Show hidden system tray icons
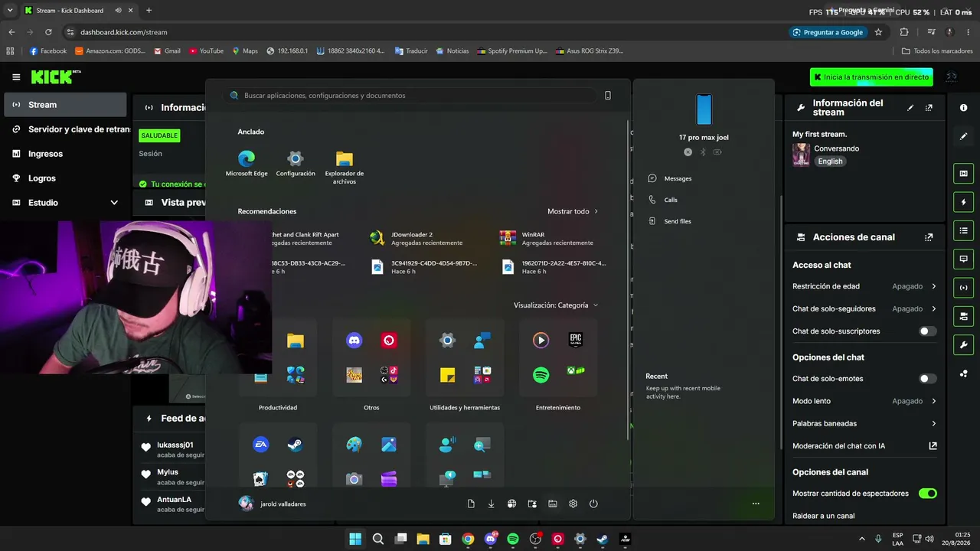980x551 pixels. click(x=862, y=539)
